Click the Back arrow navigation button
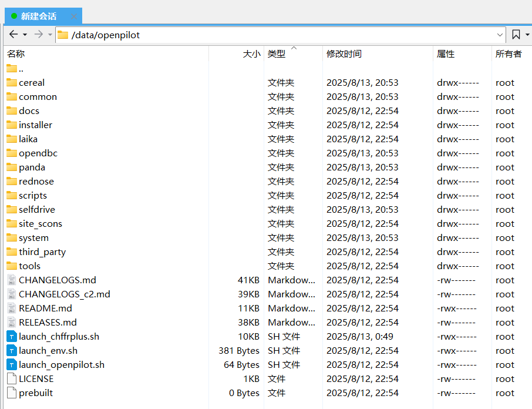Screen dimensions: 532x409 pos(14,34)
